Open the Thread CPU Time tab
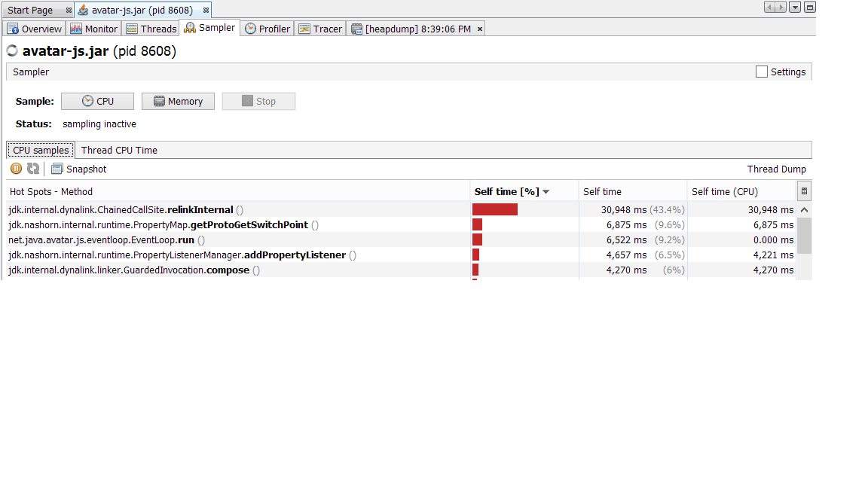 (x=119, y=150)
